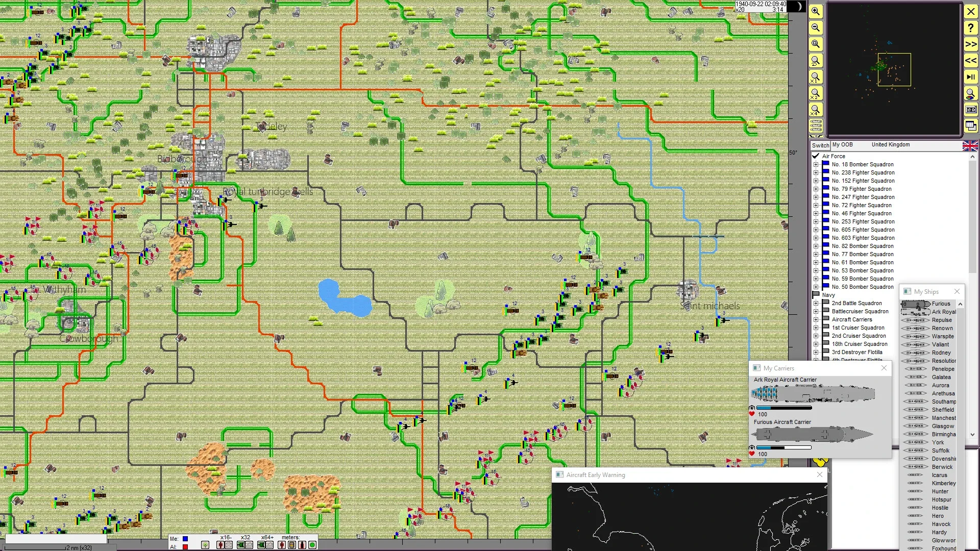980x551 pixels.
Task: Click the blue Me color swatch
Action: (x=185, y=538)
